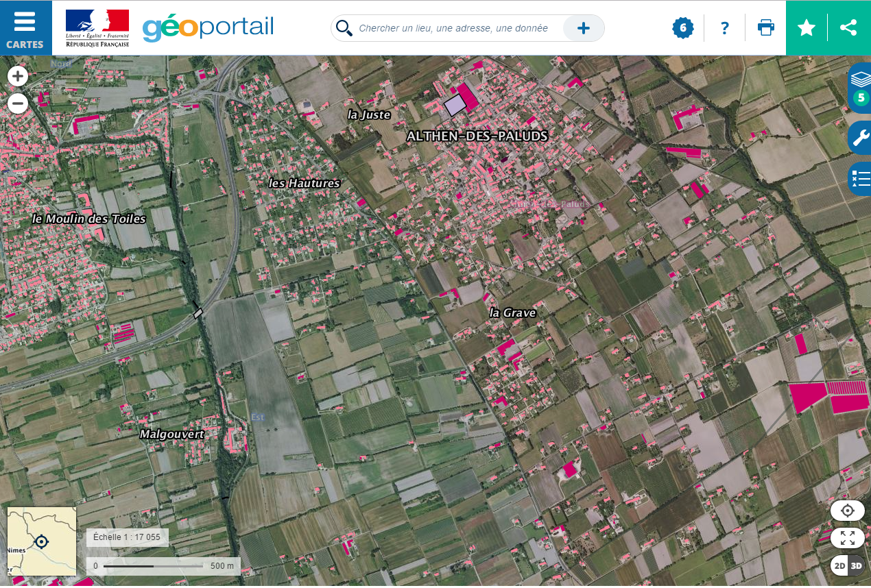Image resolution: width=871 pixels, height=588 pixels.
Task: Click the les Hautures place label
Action: 304,183
